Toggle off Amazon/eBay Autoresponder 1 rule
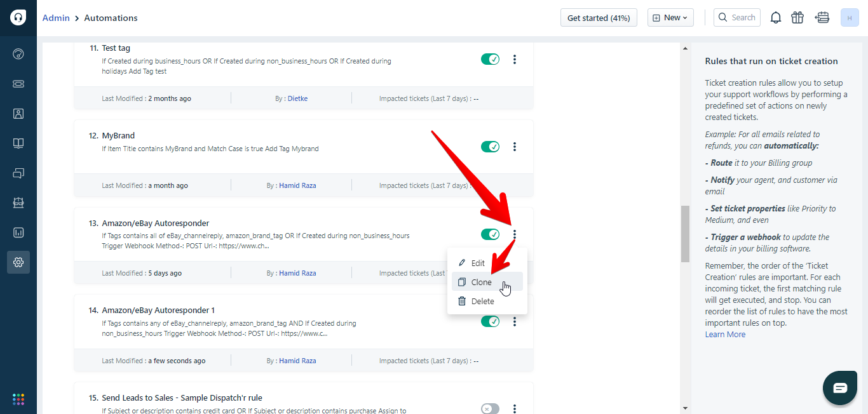868x414 pixels. pos(490,322)
